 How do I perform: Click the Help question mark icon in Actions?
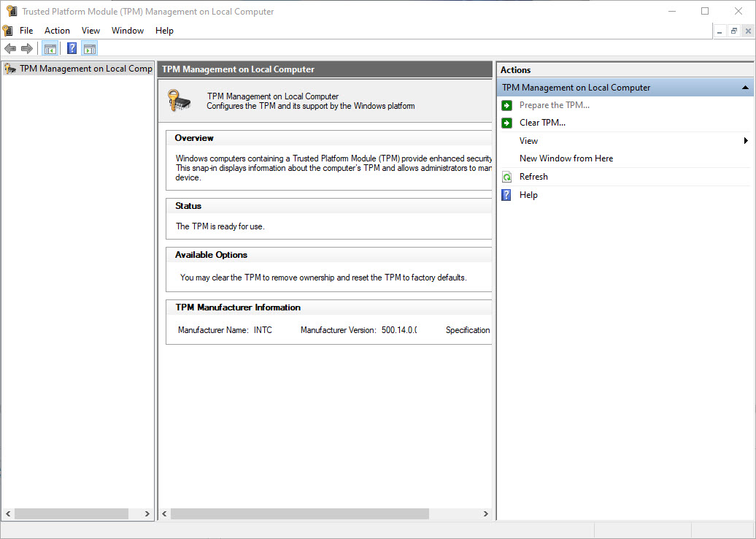(506, 195)
